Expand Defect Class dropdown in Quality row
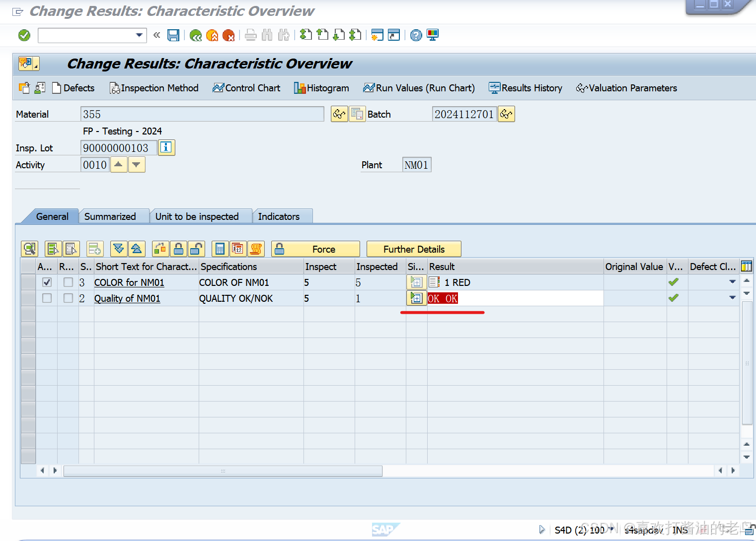 click(732, 298)
